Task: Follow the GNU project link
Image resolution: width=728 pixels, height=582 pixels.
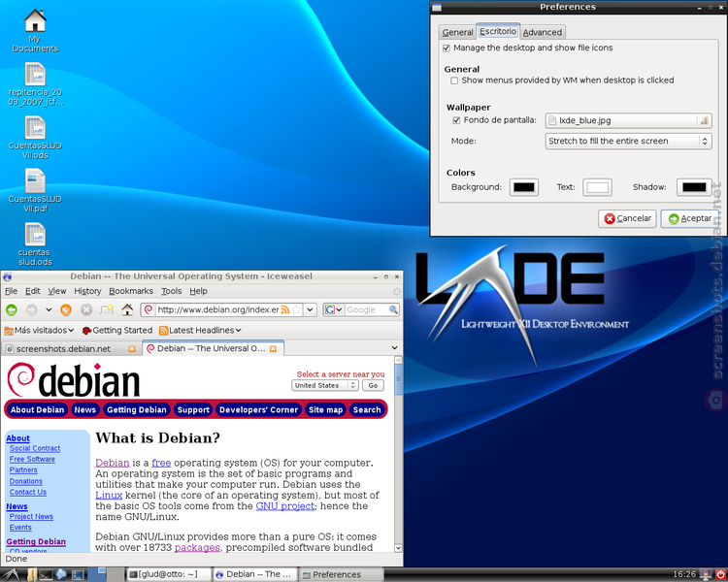Action: coord(285,506)
